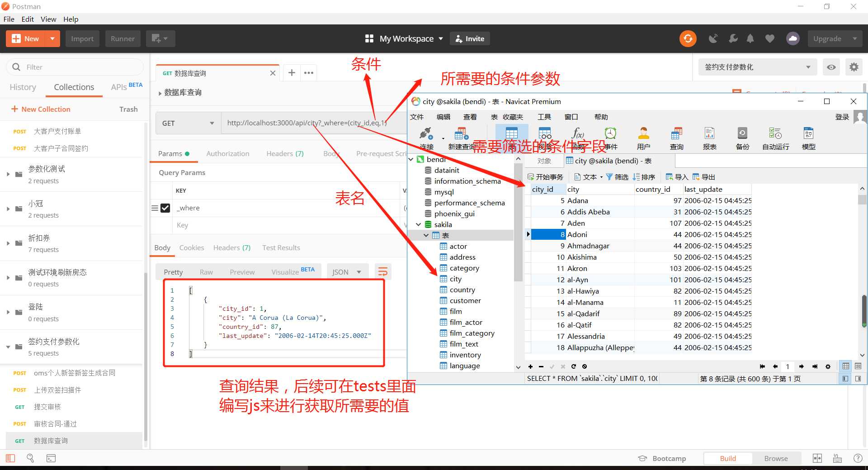868x470 pixels.
Task: Click the request URL input field
Action: point(314,123)
